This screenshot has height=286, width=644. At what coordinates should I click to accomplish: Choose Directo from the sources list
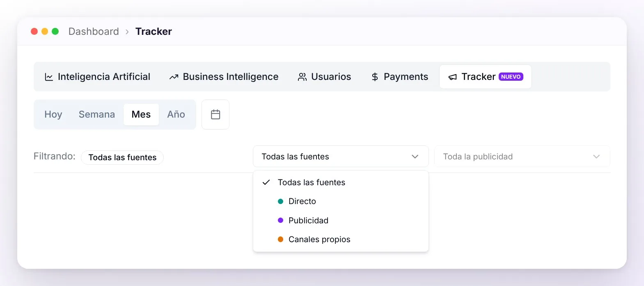(341, 201)
